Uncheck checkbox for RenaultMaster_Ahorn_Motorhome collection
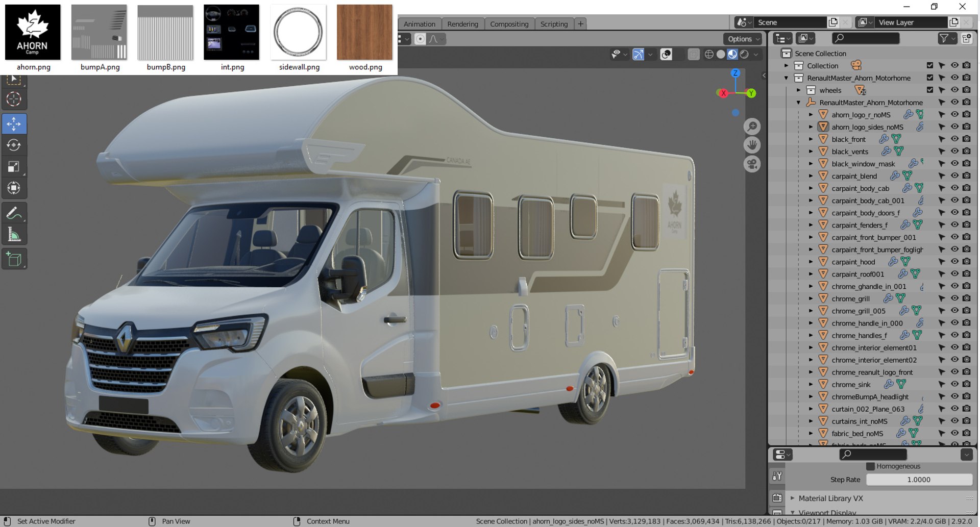The height and width of the screenshot is (527, 980). (x=929, y=78)
